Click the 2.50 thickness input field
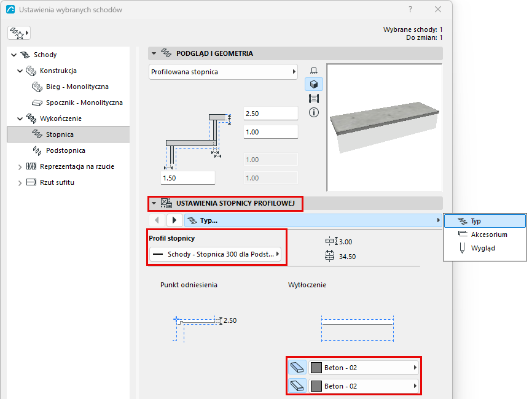This screenshot has width=532, height=399. pyautogui.click(x=271, y=114)
